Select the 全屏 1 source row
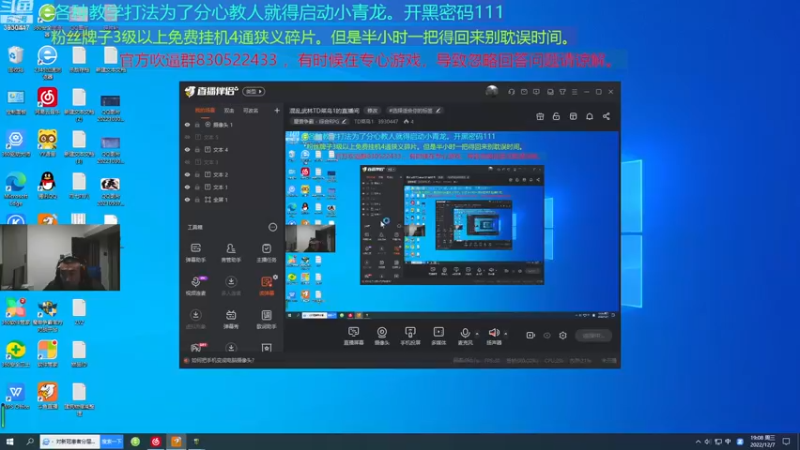800x450 pixels. tap(232, 199)
